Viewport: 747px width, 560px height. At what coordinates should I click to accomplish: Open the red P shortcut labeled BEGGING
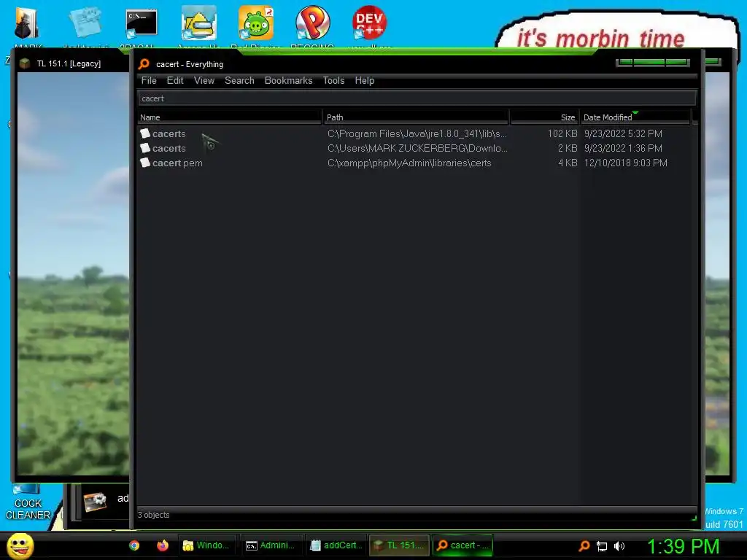[312, 23]
